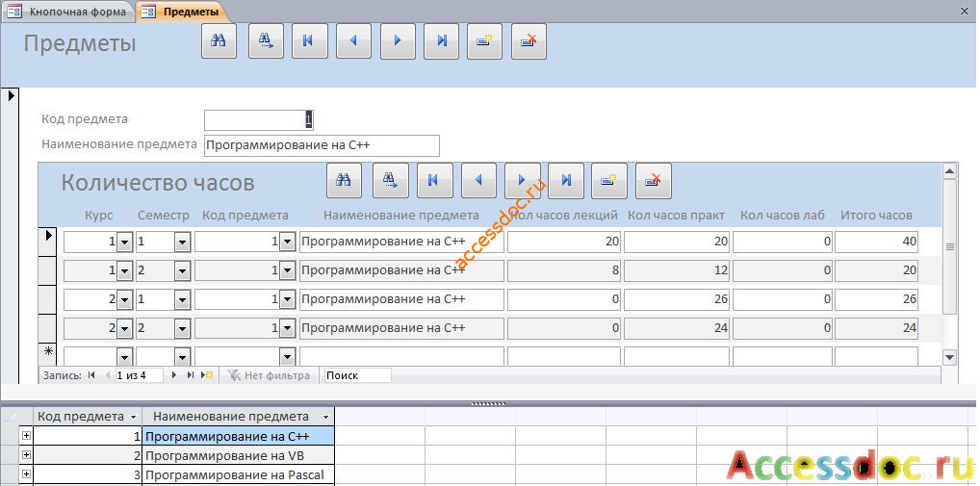Viewport: 980px width, 486px height.
Task: Expand row Программирование на Pascal in datasheet
Action: [26, 474]
